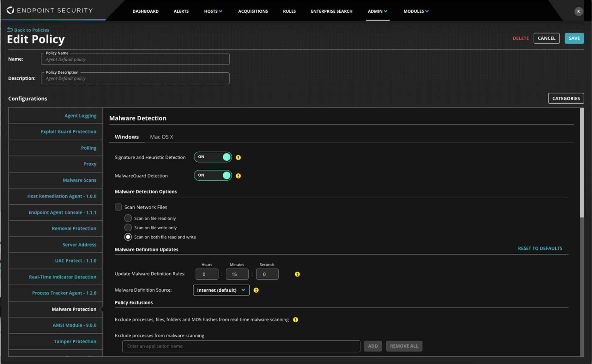This screenshot has width=592, height=364.
Task: Click the Policy Name input field
Action: [135, 59]
